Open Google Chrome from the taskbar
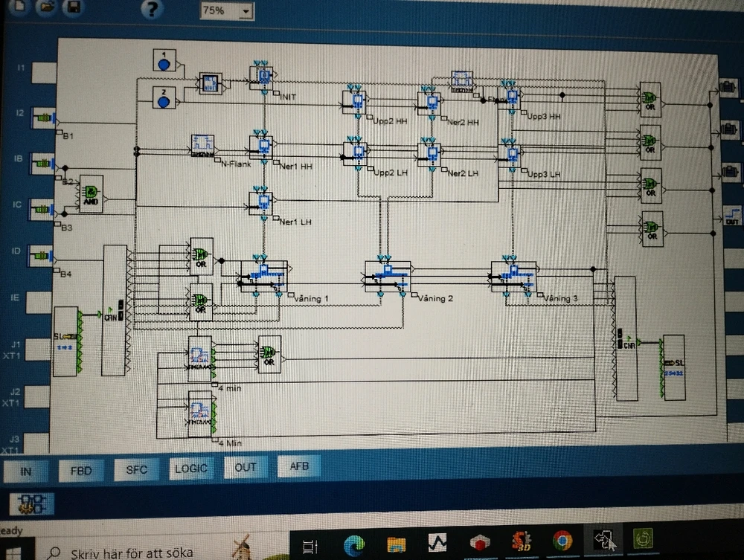The height and width of the screenshot is (560, 744). click(x=562, y=541)
